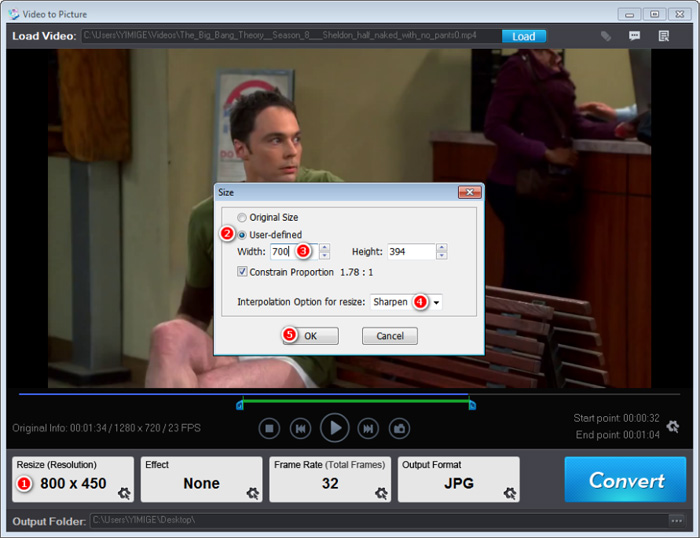
Task: Decrease Height with down arrow
Action: tap(442, 255)
